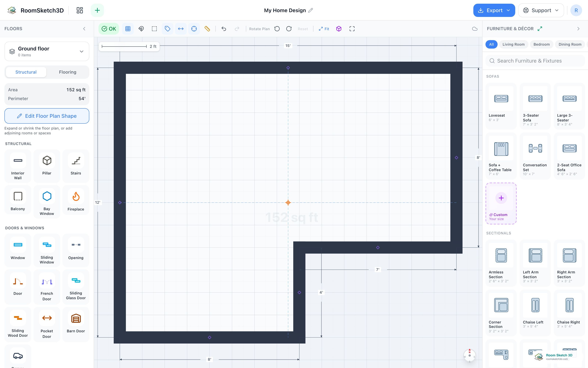Select the All category filter
This screenshot has width=588, height=368.
point(491,44)
